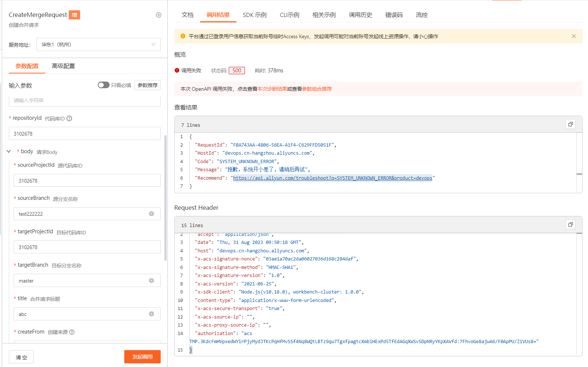Open the 服务地址 region dropdown
This screenshot has height=367, width=588.
click(x=99, y=44)
